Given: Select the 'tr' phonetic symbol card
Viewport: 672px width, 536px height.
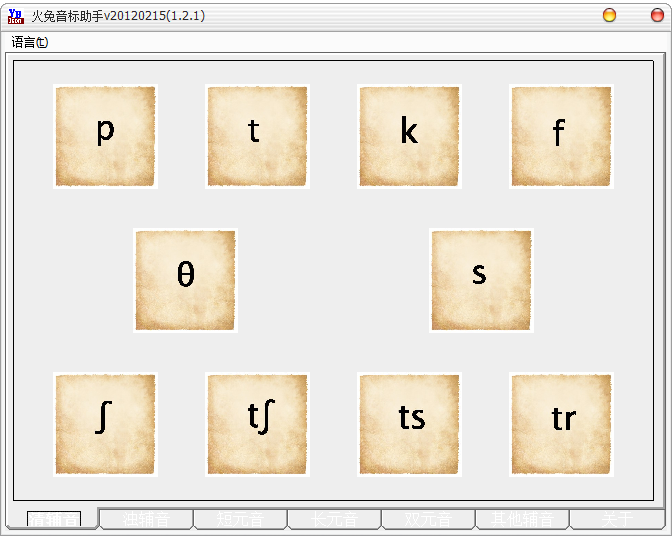Looking at the screenshot, I should tap(561, 424).
